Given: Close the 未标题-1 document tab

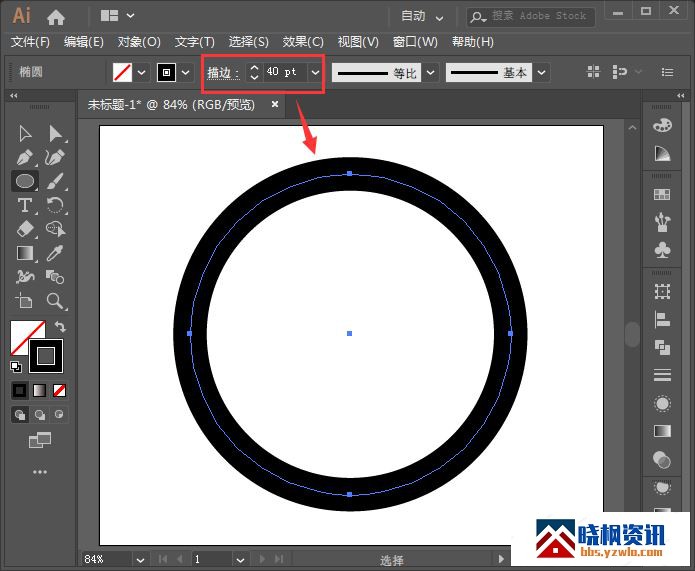Looking at the screenshot, I should tap(275, 104).
